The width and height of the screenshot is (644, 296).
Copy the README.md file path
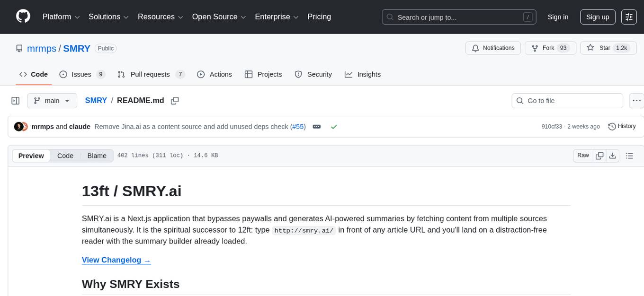tap(175, 101)
